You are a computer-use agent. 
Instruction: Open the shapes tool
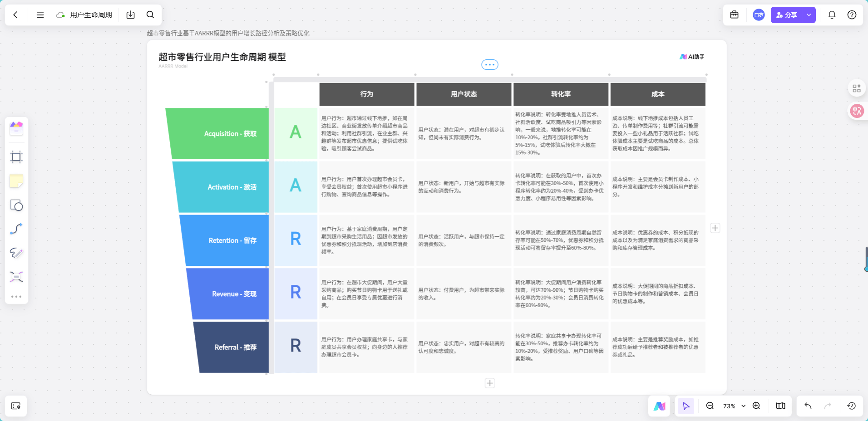pos(16,206)
